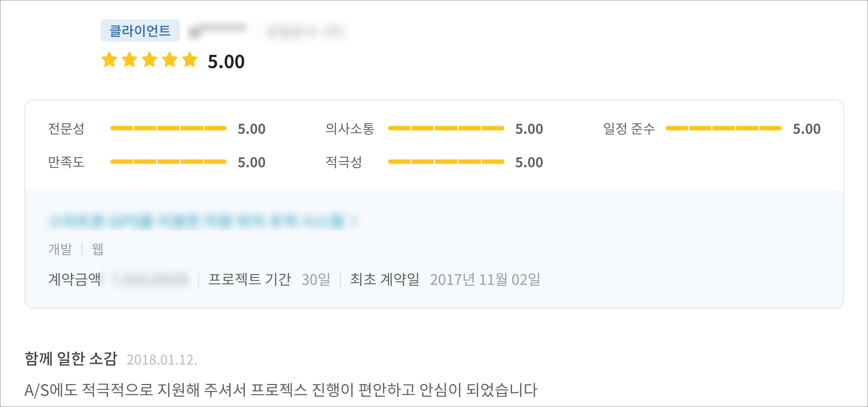Click the fourth yellow rating star
The height and width of the screenshot is (407, 868).
[x=170, y=60]
